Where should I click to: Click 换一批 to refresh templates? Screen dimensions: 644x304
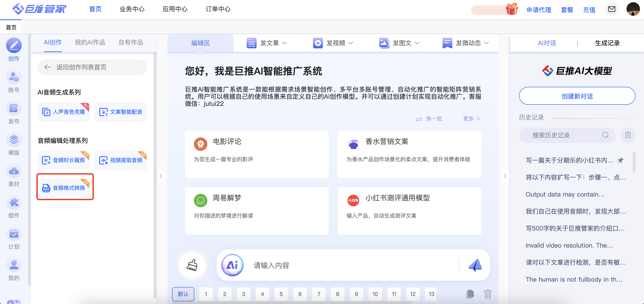(429, 119)
